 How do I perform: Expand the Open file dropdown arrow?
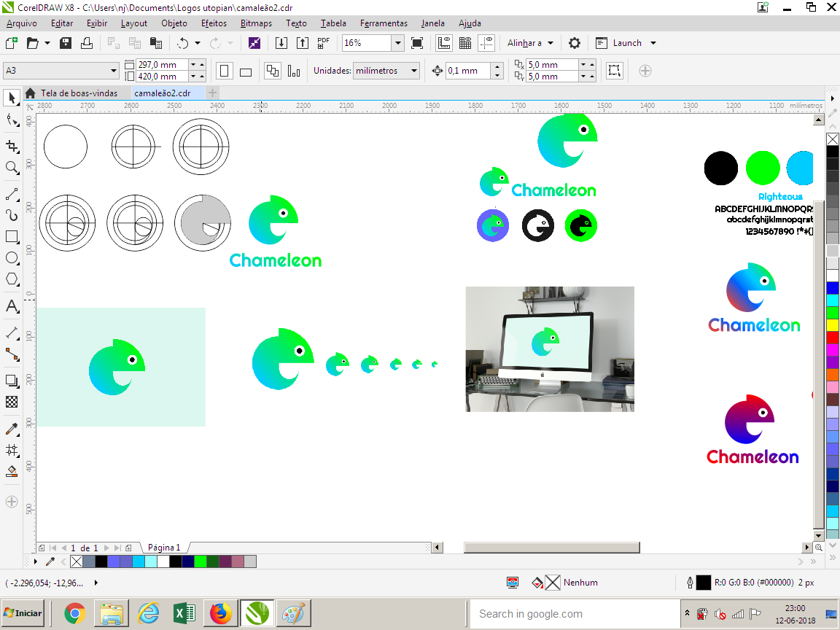[47, 43]
